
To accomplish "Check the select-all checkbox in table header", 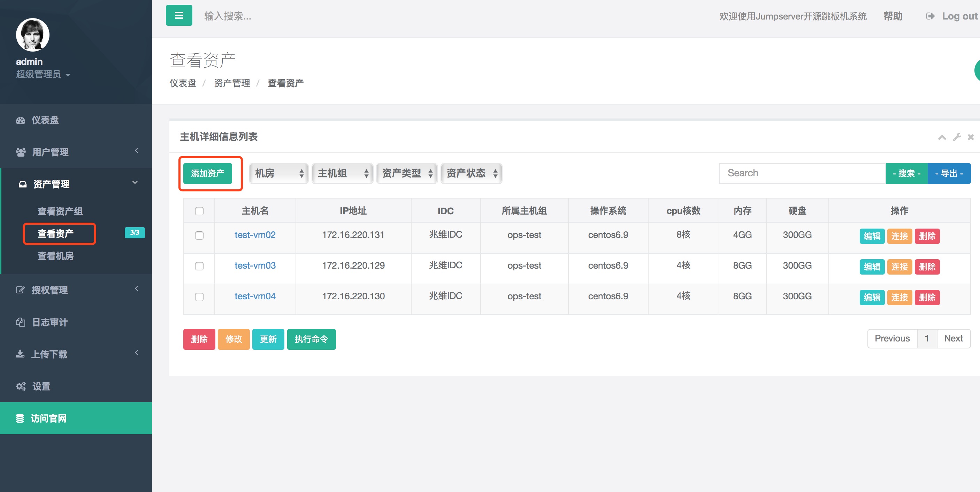I will pos(199,211).
